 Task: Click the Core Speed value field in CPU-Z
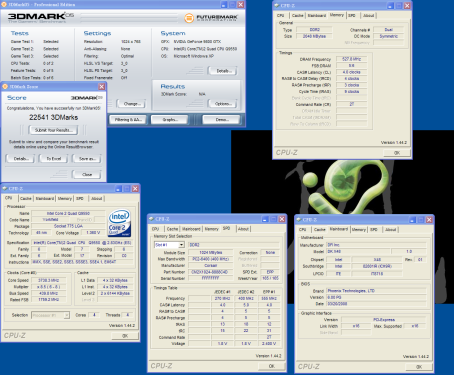[49, 280]
